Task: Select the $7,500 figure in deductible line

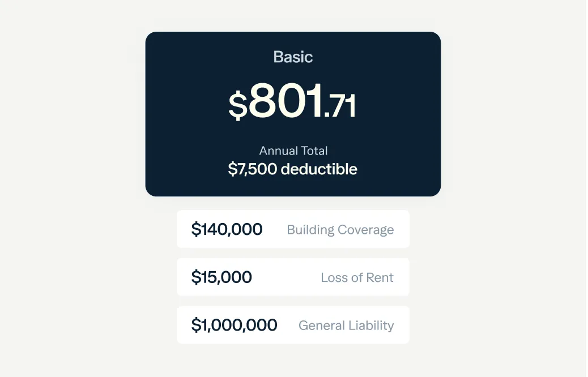Action: [x=253, y=169]
